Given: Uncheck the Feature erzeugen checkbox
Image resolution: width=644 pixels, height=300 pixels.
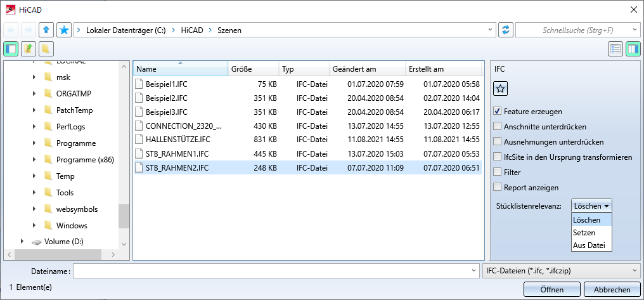Looking at the screenshot, I should pyautogui.click(x=498, y=111).
